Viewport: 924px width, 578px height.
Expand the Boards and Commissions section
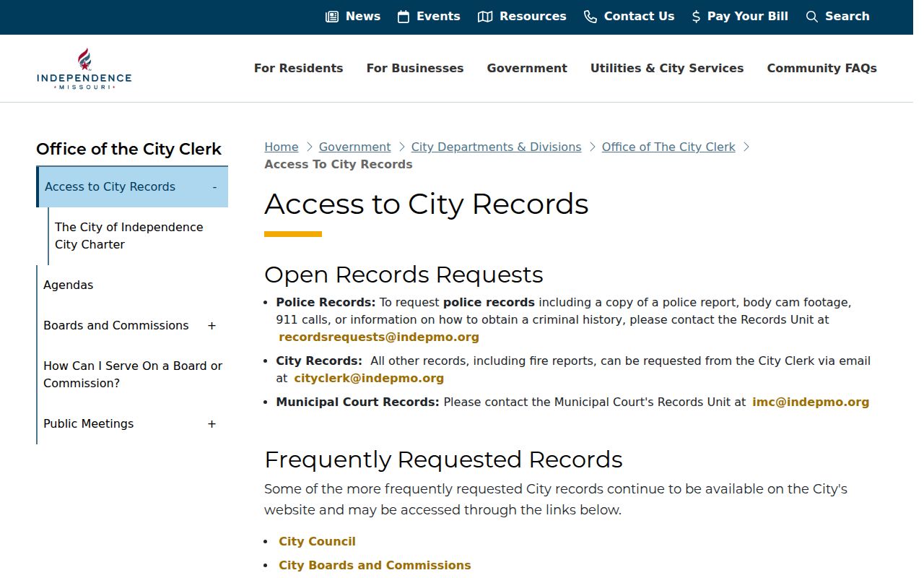point(212,326)
